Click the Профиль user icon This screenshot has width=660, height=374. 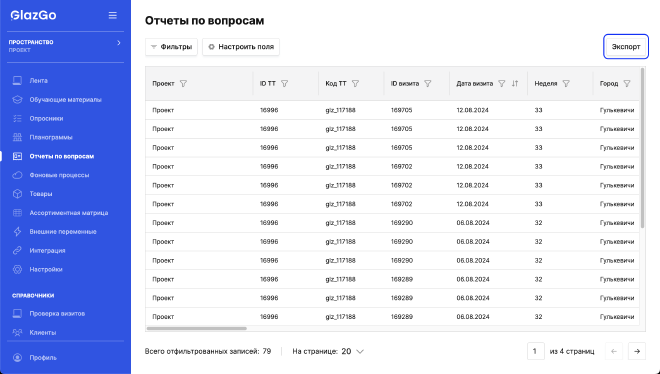coord(17,358)
